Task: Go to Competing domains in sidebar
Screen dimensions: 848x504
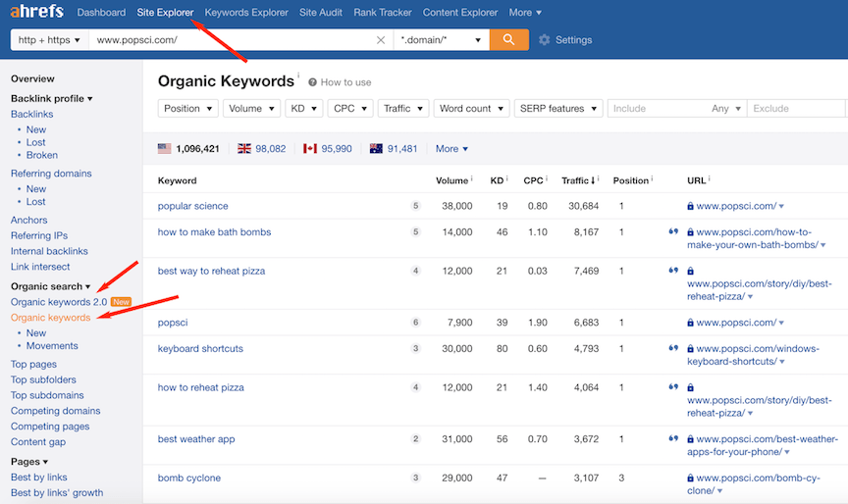Action: coord(55,411)
